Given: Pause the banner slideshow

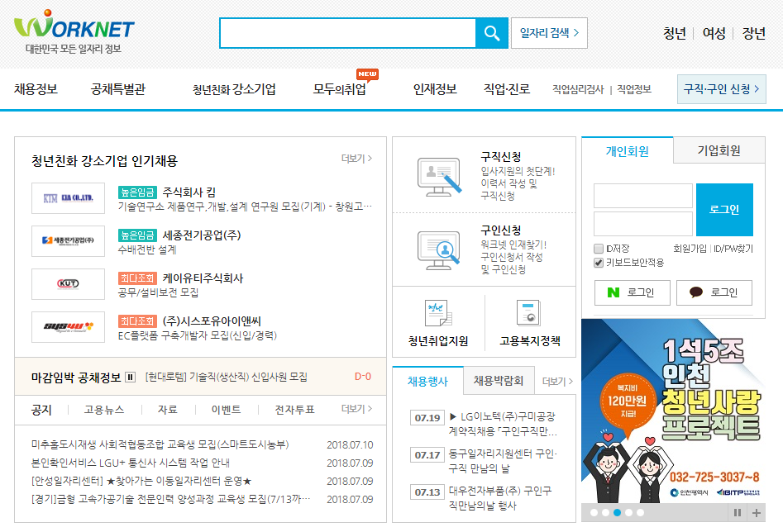Looking at the screenshot, I should point(737,512).
